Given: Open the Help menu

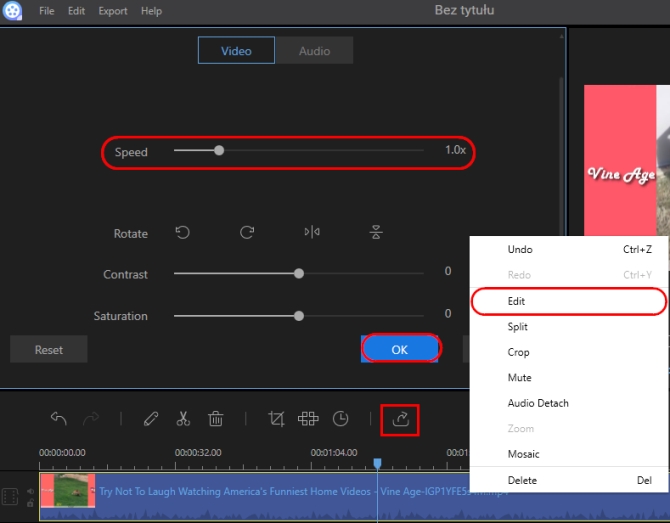Looking at the screenshot, I should [x=151, y=11].
